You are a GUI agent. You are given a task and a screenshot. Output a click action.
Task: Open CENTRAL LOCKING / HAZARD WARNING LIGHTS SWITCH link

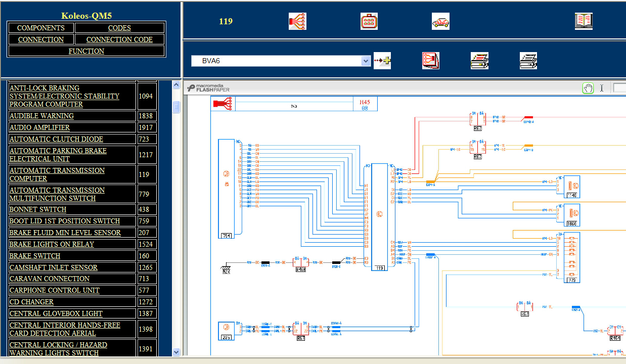[58, 349]
